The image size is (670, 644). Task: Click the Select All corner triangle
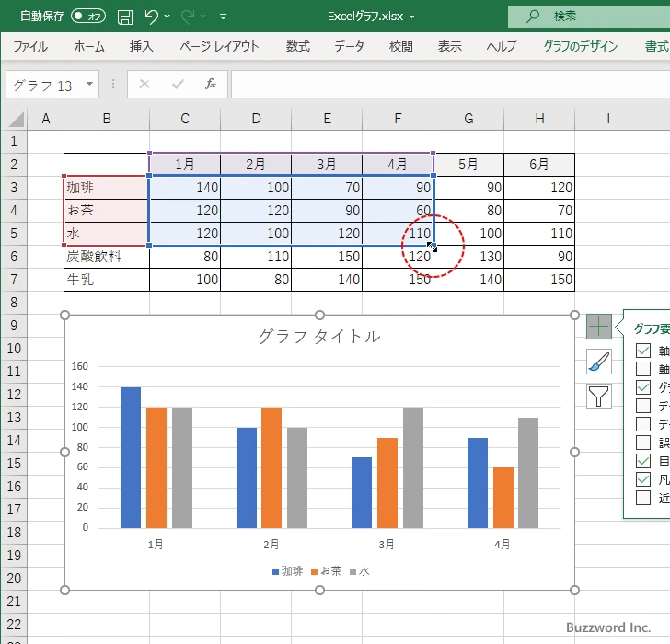(x=14, y=119)
